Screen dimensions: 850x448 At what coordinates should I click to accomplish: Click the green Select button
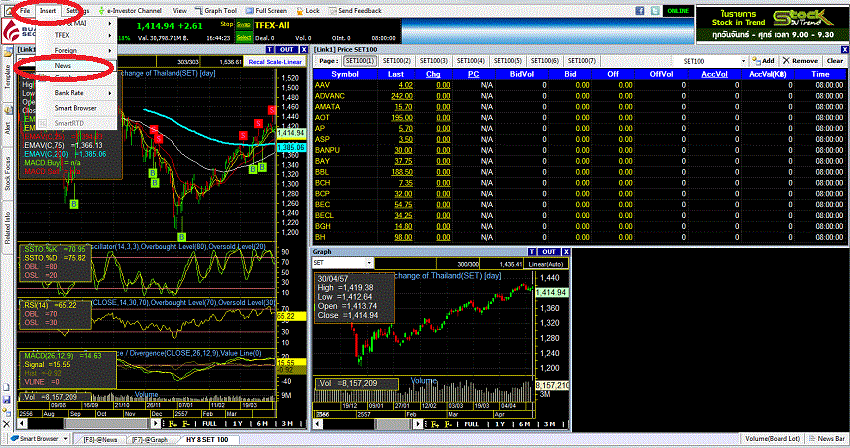tap(243, 37)
